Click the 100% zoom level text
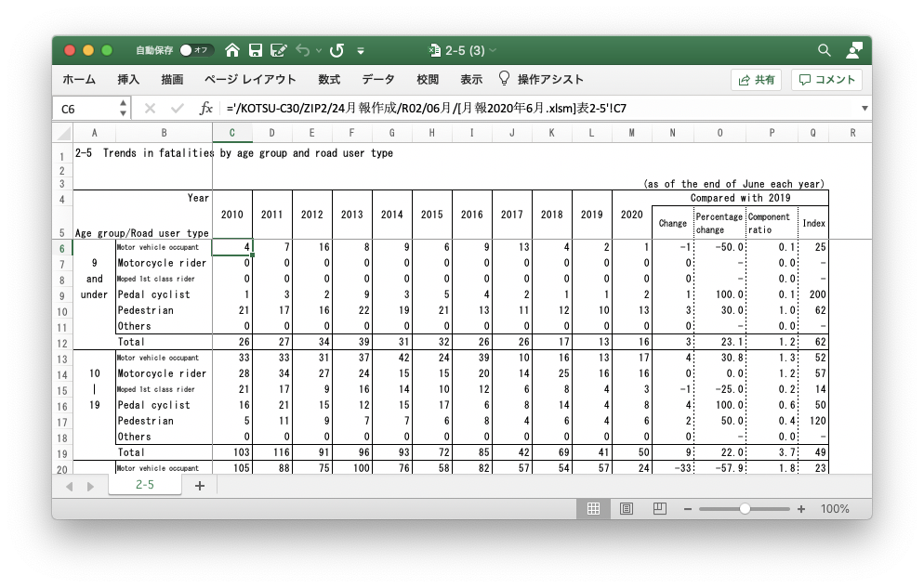The image size is (924, 588). click(x=835, y=509)
